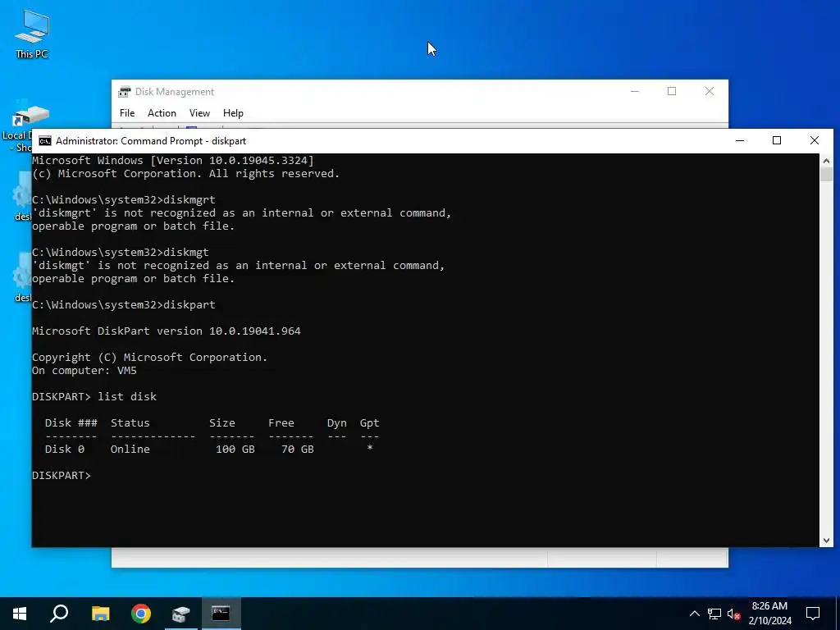Open the notification center icon
The width and height of the screenshot is (840, 630).
click(x=813, y=614)
